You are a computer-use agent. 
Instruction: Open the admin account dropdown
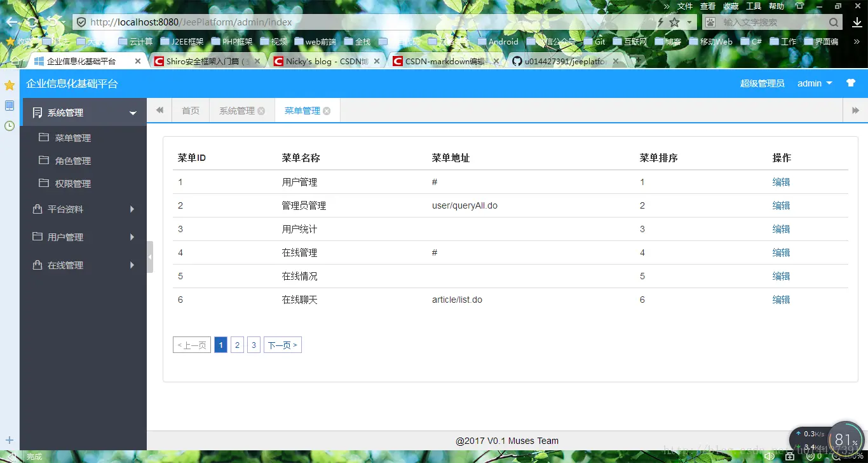pyautogui.click(x=815, y=83)
